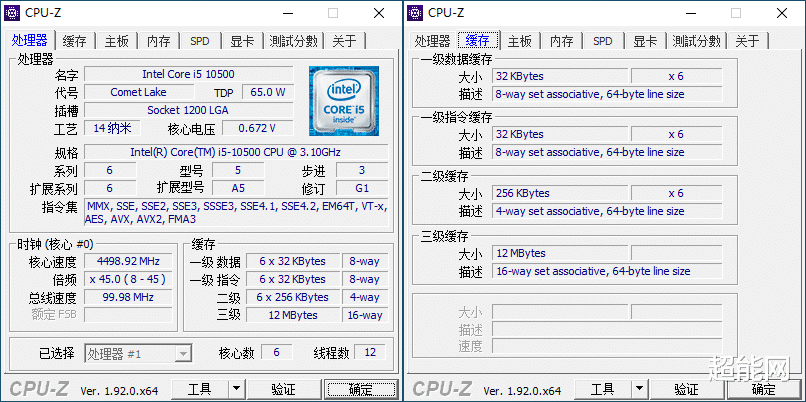
Task: Select 处理器 tab in left window
Action: click(x=30, y=40)
